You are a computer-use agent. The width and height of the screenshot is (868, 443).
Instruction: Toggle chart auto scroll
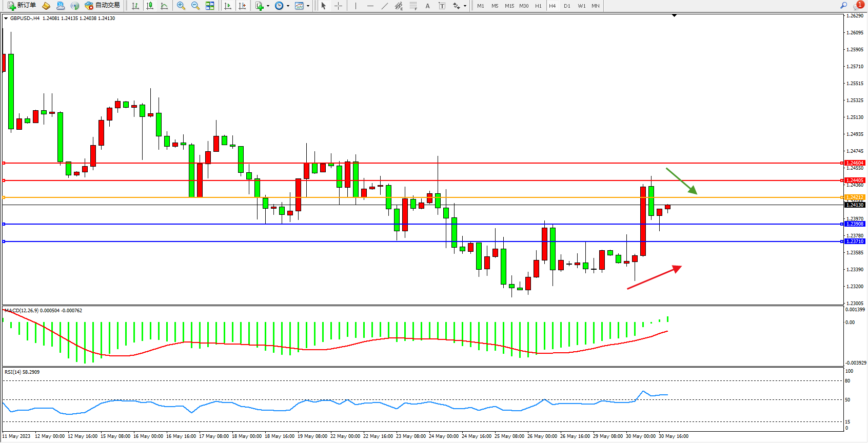tap(228, 6)
